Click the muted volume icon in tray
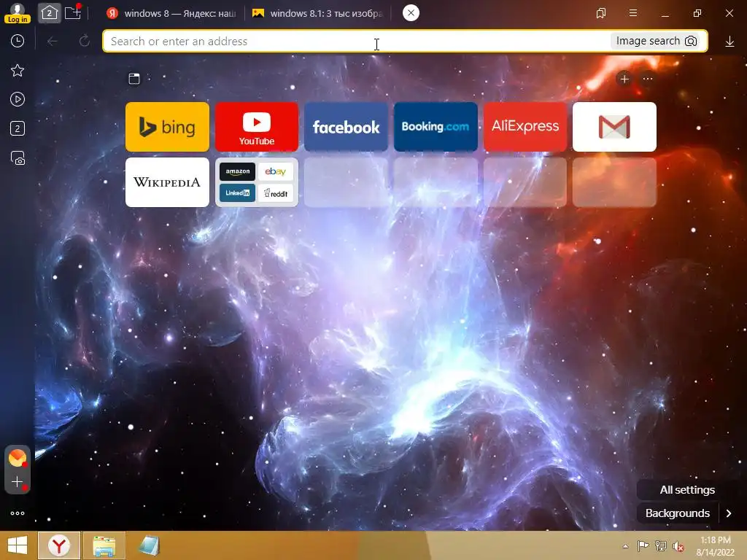Screen dimensions: 747x560 [678, 546]
